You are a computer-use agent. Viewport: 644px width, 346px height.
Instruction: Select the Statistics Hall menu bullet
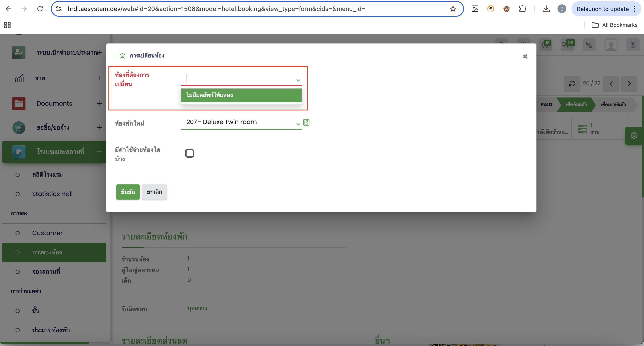pos(18,194)
